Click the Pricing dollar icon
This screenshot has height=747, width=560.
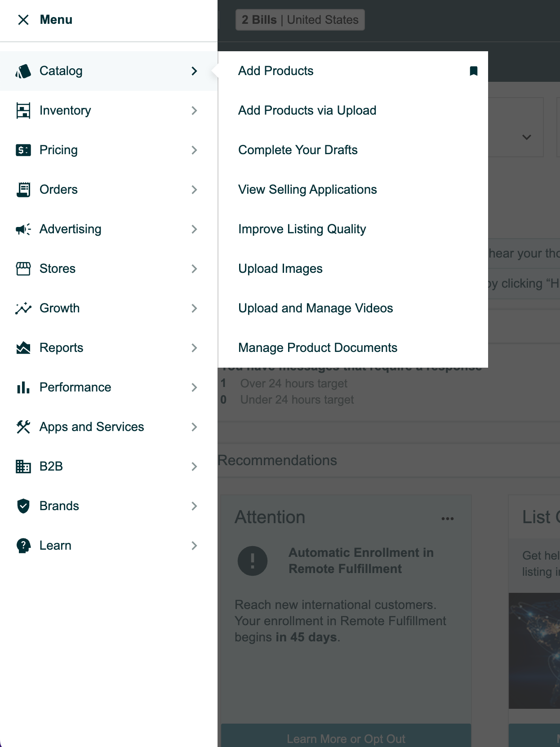[23, 150]
